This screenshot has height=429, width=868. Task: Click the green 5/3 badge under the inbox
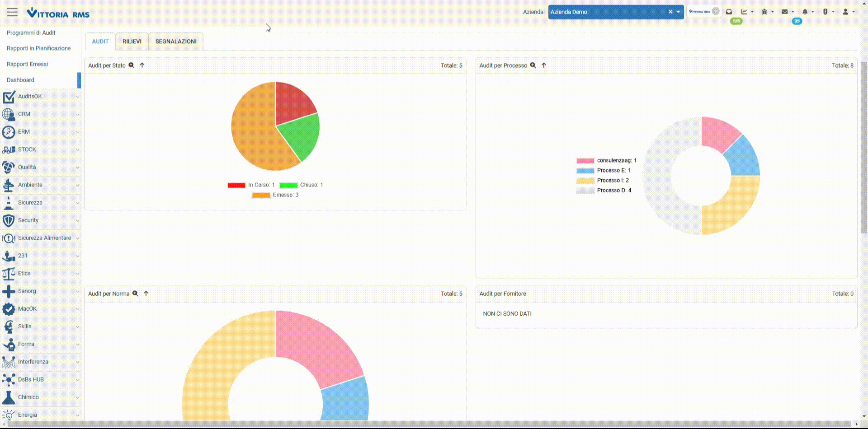[x=736, y=21]
